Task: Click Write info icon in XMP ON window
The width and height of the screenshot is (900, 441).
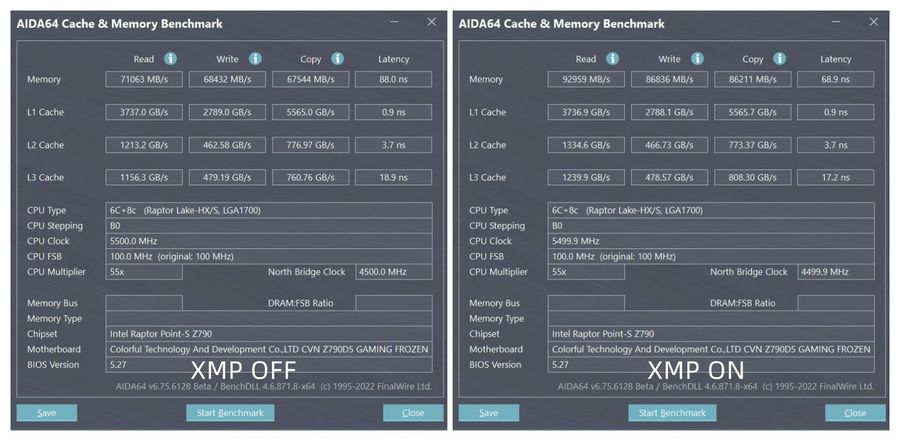Action: click(x=697, y=59)
